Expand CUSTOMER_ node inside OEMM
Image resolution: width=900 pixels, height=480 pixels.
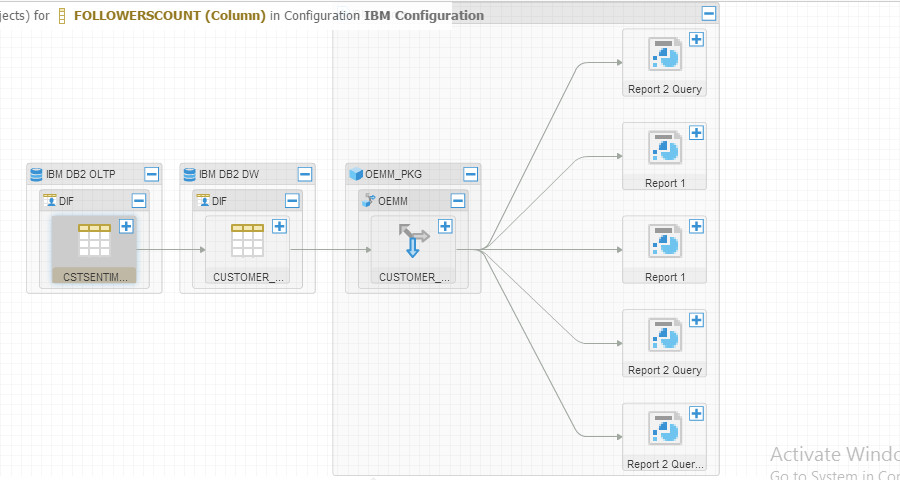pyautogui.click(x=445, y=226)
